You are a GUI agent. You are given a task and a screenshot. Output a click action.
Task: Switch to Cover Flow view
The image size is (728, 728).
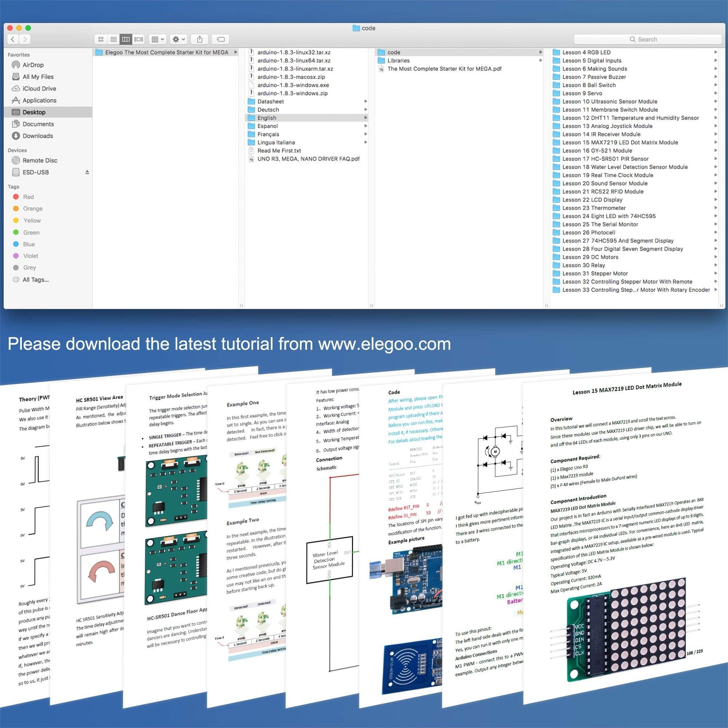[x=139, y=39]
